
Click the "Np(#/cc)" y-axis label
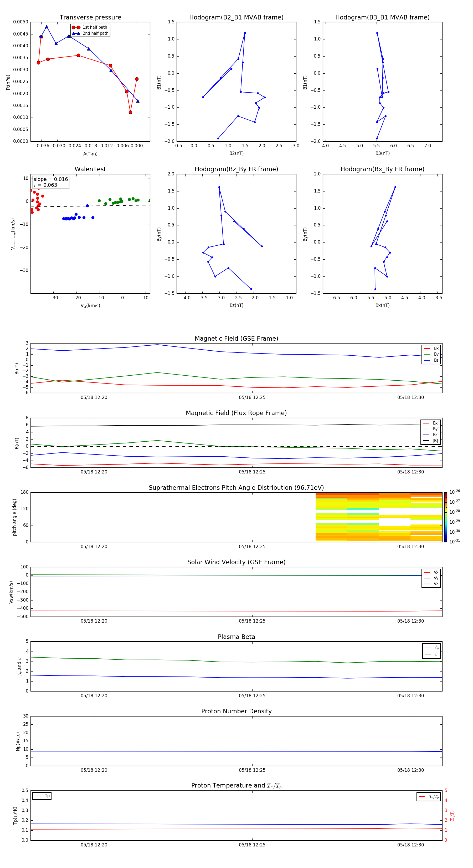(18, 741)
